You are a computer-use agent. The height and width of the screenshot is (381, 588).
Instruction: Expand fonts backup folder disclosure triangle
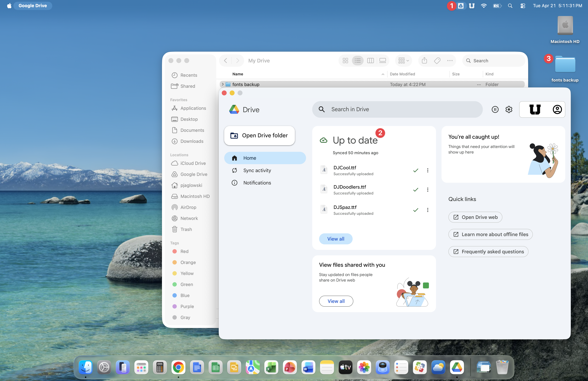[x=223, y=84]
